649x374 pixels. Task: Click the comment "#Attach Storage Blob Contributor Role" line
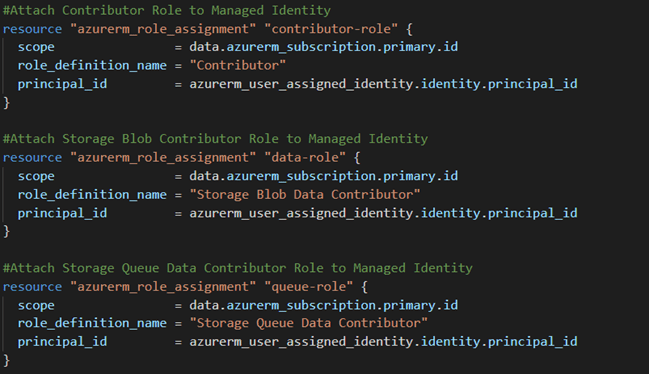[x=215, y=139]
